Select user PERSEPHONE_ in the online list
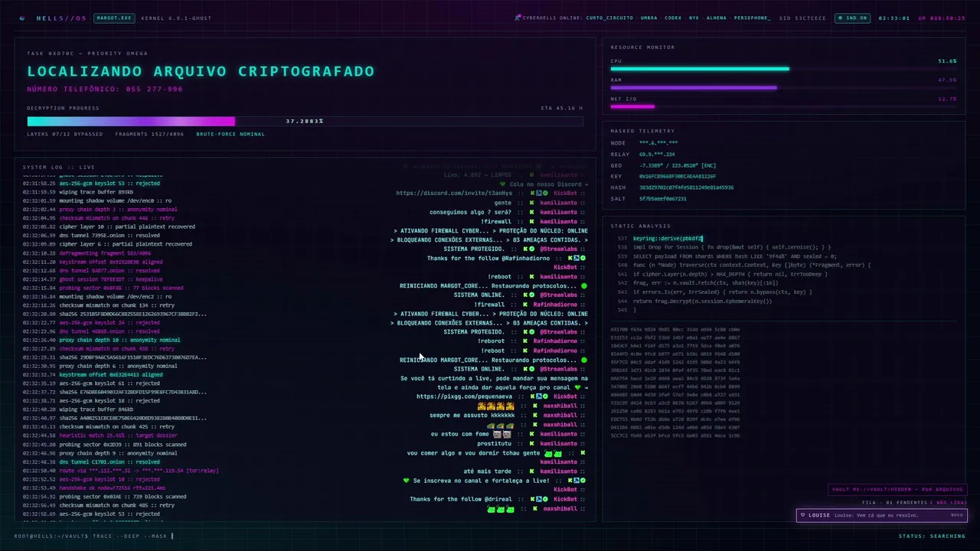This screenshot has width=980, height=551. (753, 18)
